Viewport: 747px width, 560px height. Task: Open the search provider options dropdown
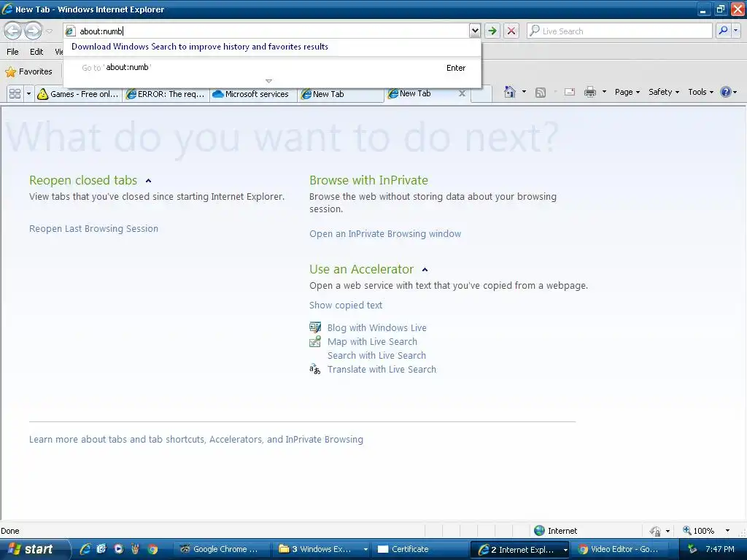tap(735, 31)
